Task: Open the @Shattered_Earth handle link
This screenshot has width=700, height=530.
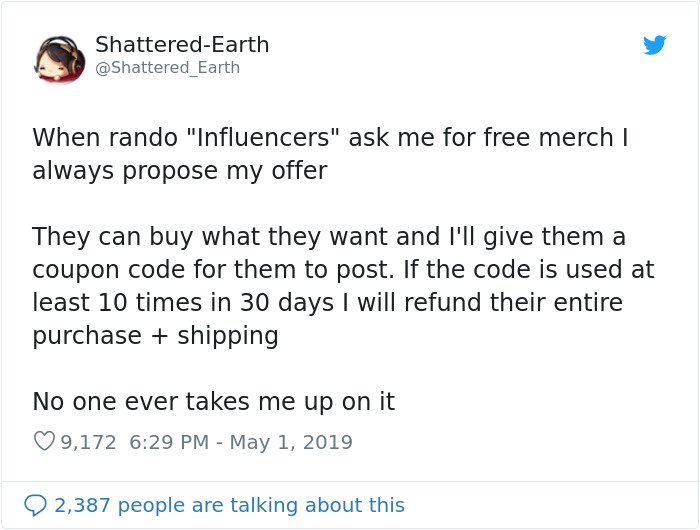Action: [167, 68]
